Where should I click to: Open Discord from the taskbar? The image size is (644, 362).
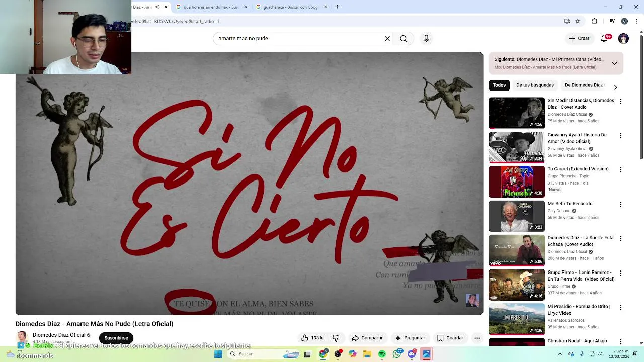pyautogui.click(x=412, y=354)
